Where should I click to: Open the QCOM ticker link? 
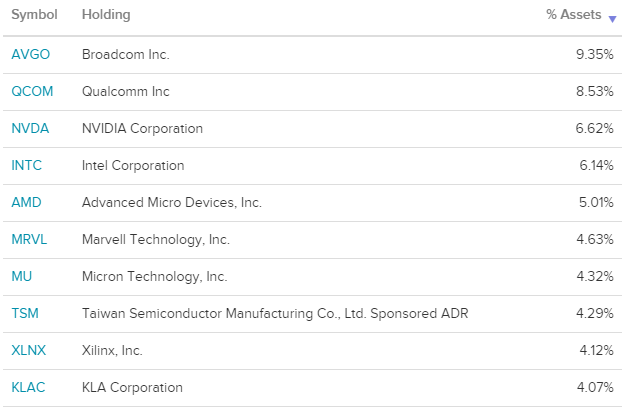(32, 91)
